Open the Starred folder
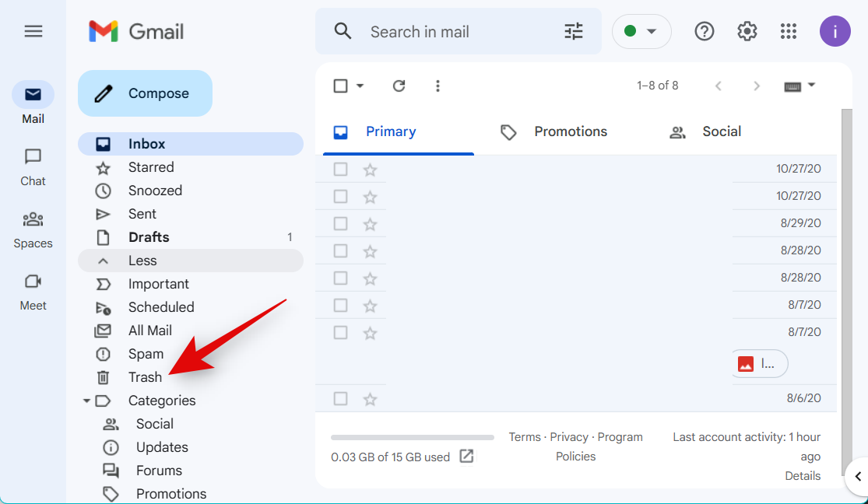The height and width of the screenshot is (504, 868). point(191,167)
